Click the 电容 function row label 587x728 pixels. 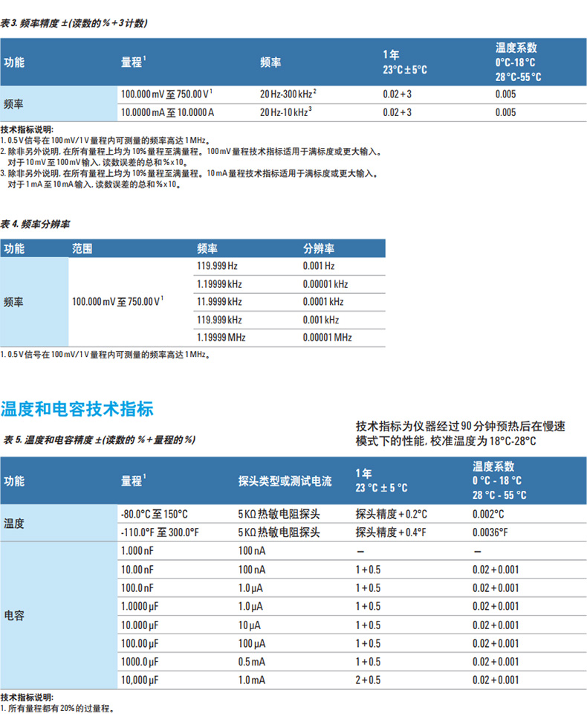pyautogui.click(x=14, y=616)
